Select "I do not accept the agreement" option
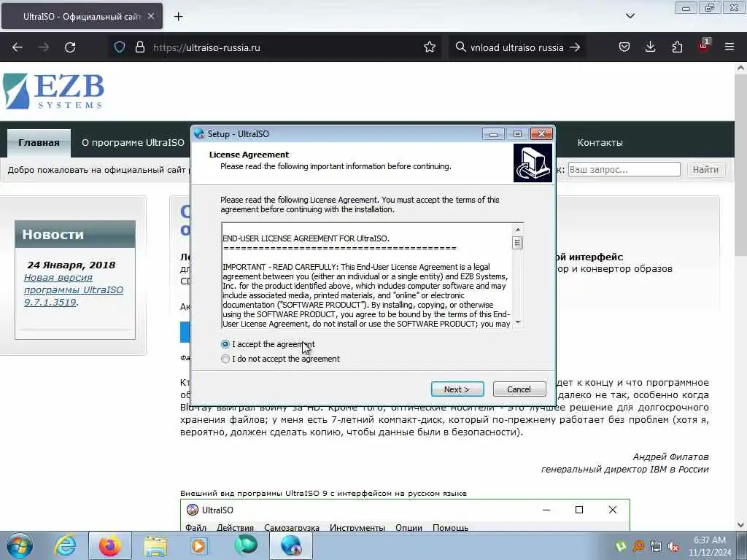Screen dimensions: 747x560 coord(225,359)
